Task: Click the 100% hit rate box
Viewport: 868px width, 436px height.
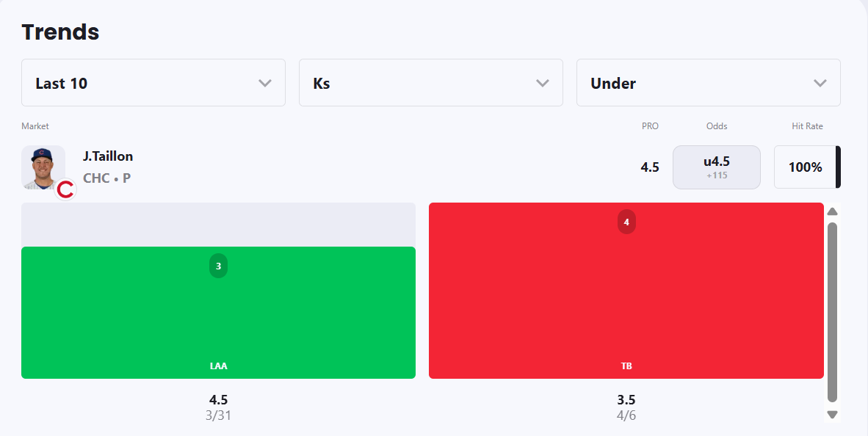Action: point(805,167)
